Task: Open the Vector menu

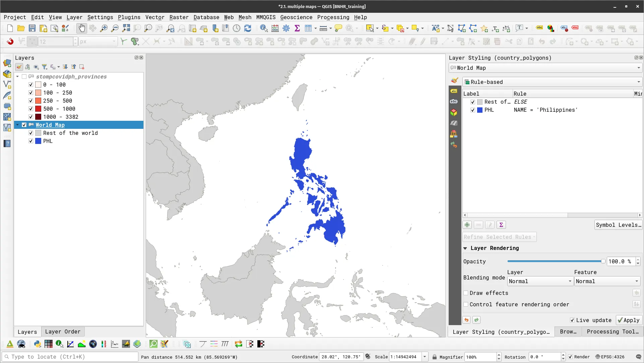Action: (155, 17)
